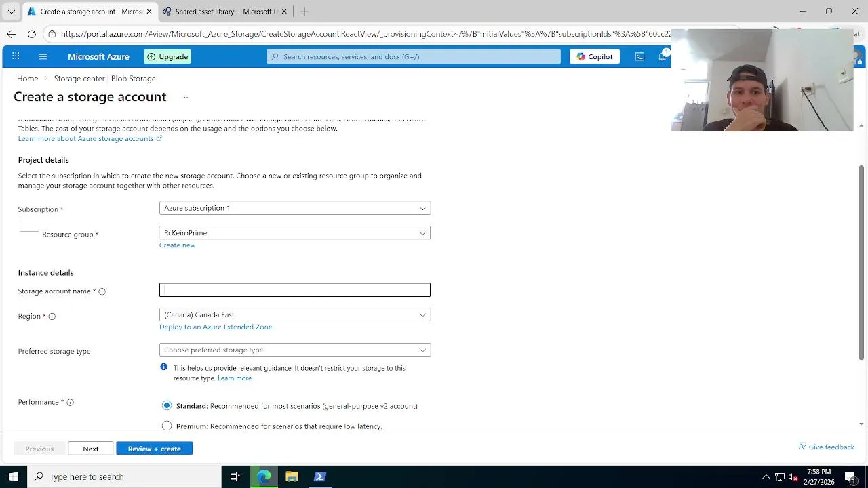
Task: Reload the page with refresh icon
Action: click(x=32, y=33)
